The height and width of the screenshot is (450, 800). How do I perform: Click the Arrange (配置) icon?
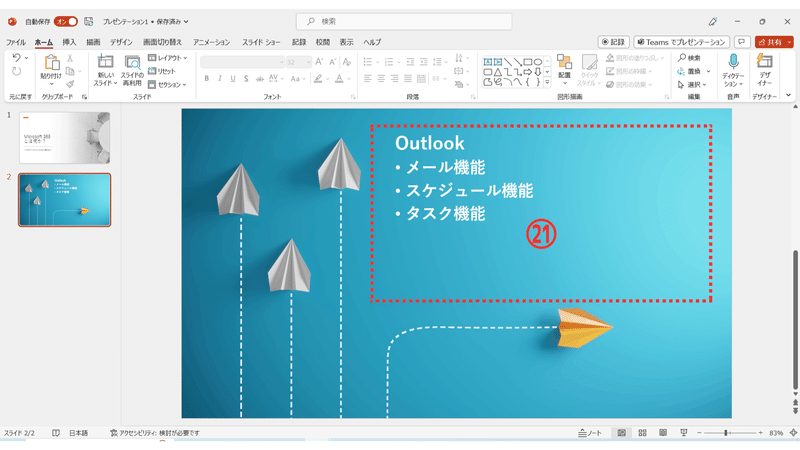[564, 62]
